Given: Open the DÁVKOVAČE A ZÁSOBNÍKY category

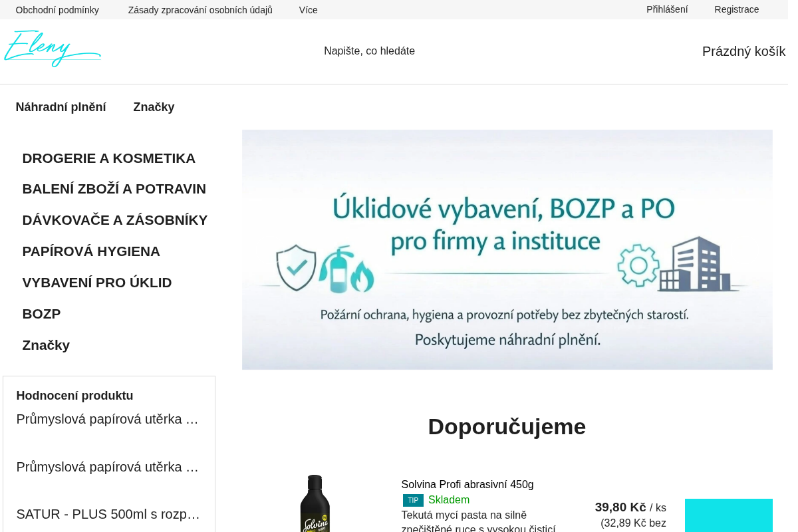Looking at the screenshot, I should pos(115,220).
